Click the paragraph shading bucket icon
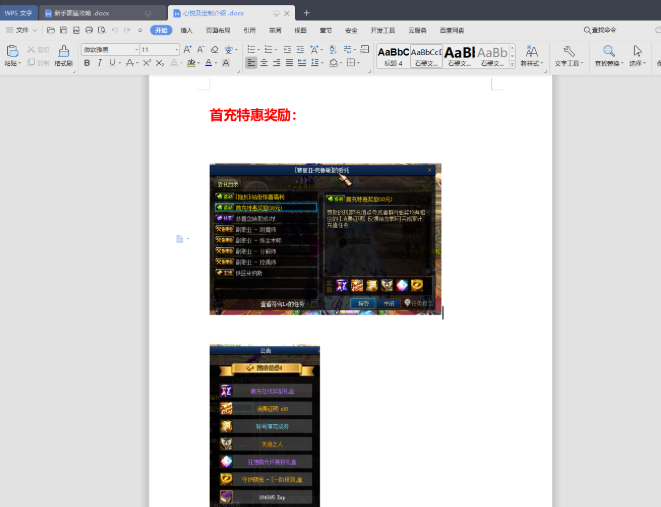This screenshot has width=661, height=507. pos(333,63)
